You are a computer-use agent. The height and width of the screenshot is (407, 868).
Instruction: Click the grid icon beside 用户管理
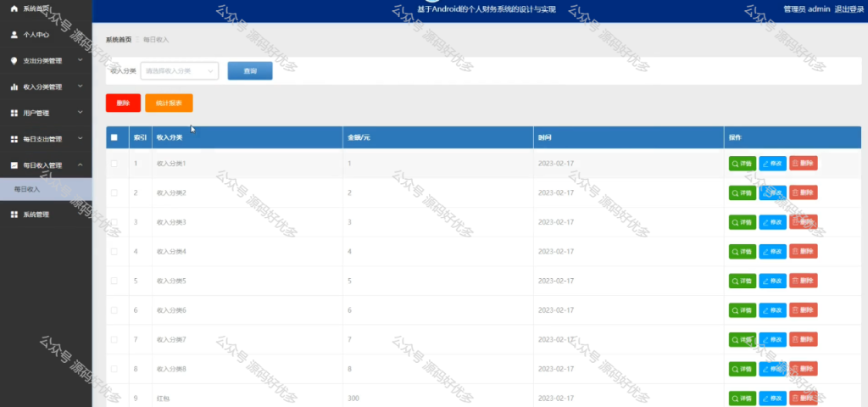(14, 113)
